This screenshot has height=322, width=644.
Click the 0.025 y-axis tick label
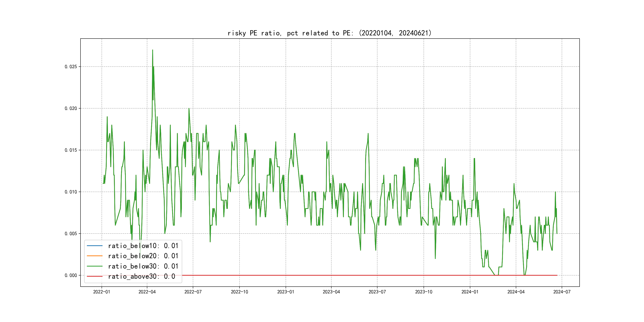click(x=71, y=67)
